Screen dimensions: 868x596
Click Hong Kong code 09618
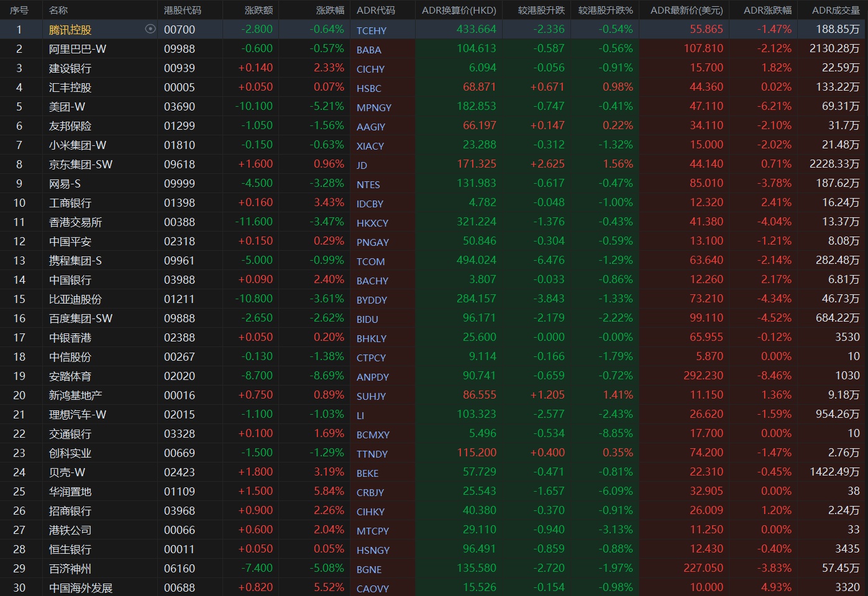179,165
